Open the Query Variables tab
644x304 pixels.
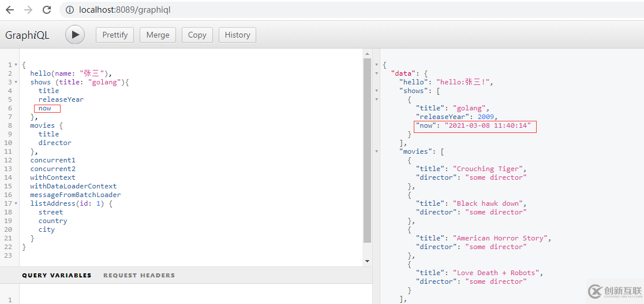[x=57, y=275]
